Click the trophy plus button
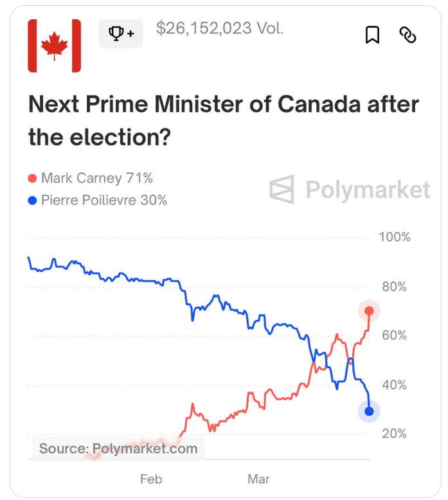Viewport: 448px width, 500px height. pyautogui.click(x=121, y=34)
